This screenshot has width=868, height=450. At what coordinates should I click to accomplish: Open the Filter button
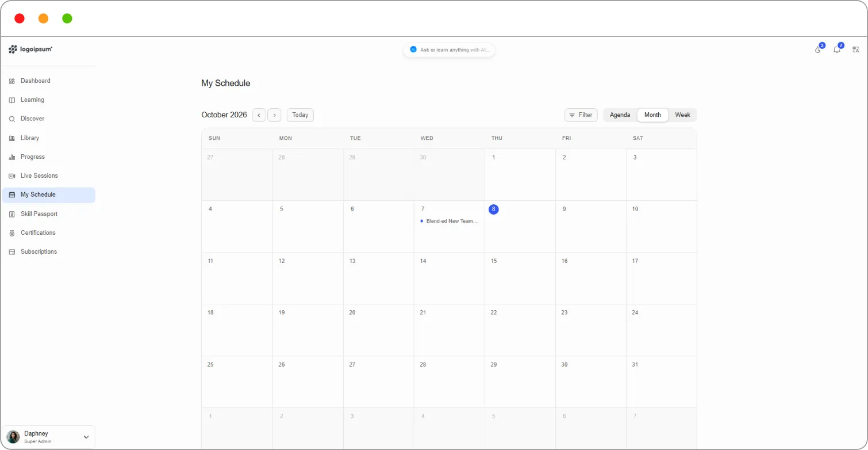click(581, 115)
